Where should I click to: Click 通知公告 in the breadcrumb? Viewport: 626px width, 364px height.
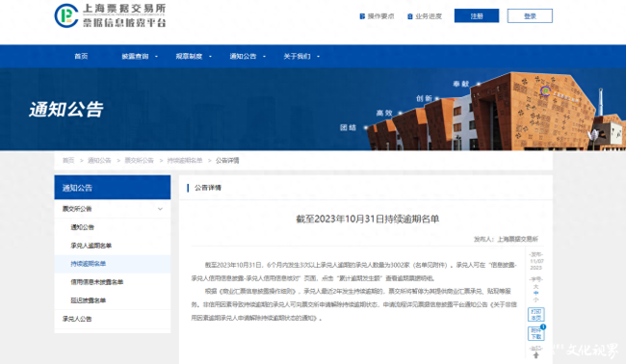[x=99, y=161]
